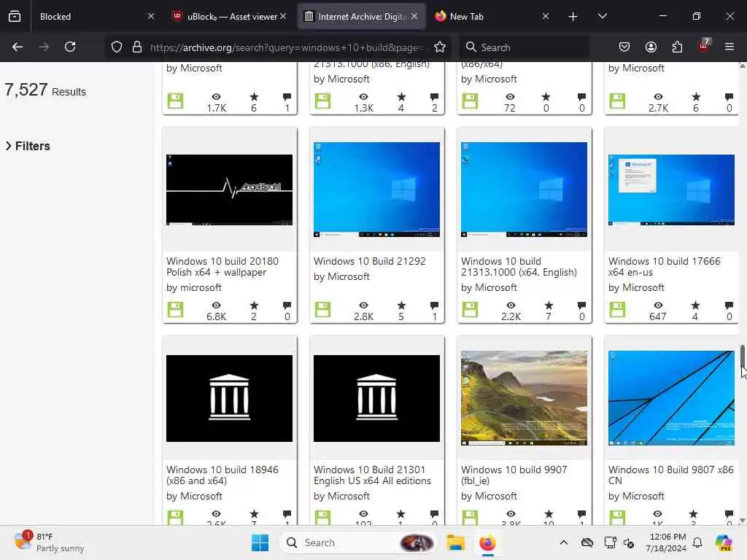Open the notifications bell in taskbar
Viewport: 747px width, 560px height.
point(697,542)
